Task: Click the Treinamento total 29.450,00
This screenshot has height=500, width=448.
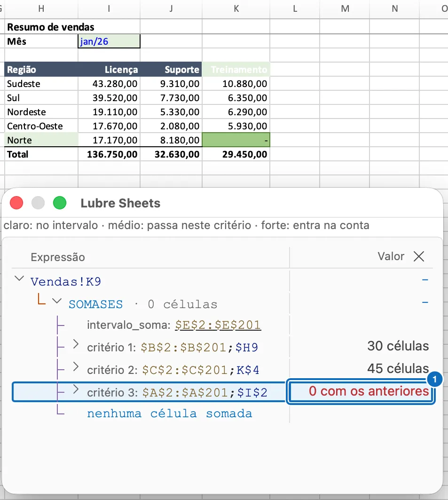Action: click(x=236, y=154)
